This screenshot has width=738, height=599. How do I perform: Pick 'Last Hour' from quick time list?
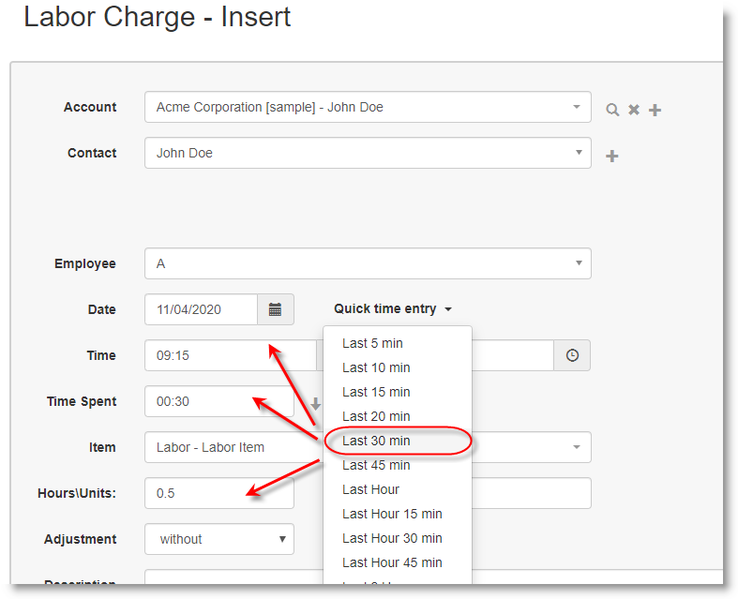[x=370, y=490]
